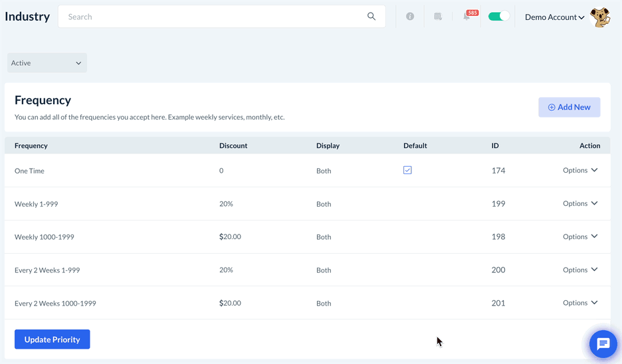Select the Weekly 1-999 frequency row
This screenshot has width=622, height=364.
pos(37,204)
